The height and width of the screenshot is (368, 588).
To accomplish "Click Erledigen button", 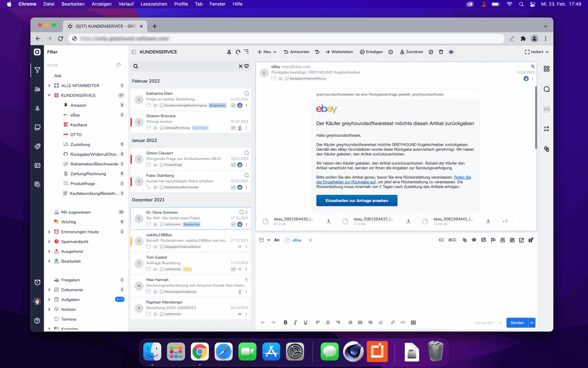I will 371,52.
